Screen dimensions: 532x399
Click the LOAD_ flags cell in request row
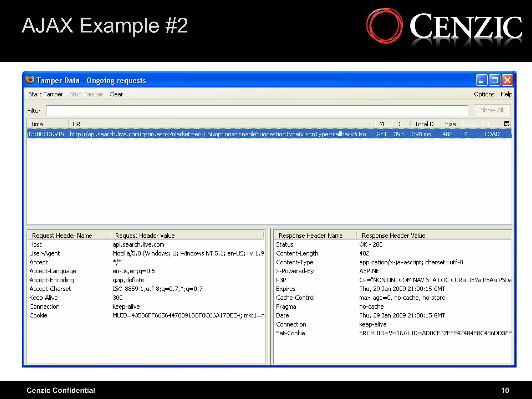click(x=496, y=134)
